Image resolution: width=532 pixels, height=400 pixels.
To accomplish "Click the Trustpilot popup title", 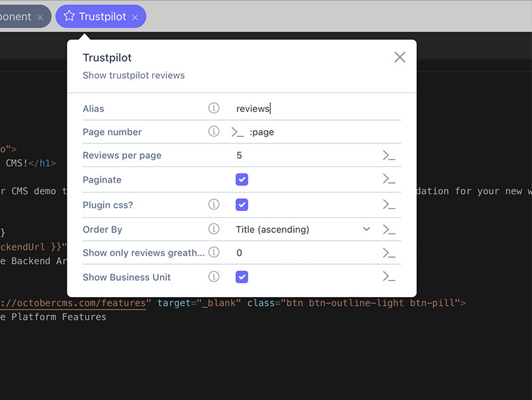I will pos(107,58).
